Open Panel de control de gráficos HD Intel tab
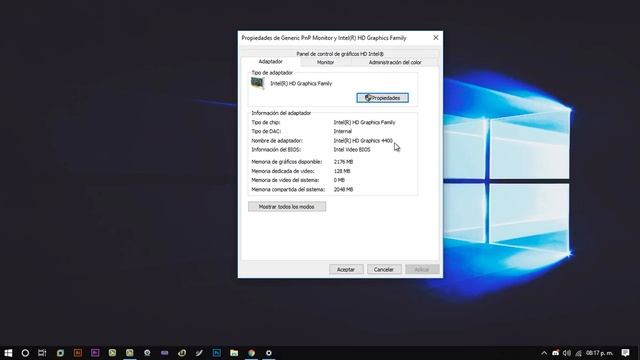The height and width of the screenshot is (360, 640). [340, 54]
